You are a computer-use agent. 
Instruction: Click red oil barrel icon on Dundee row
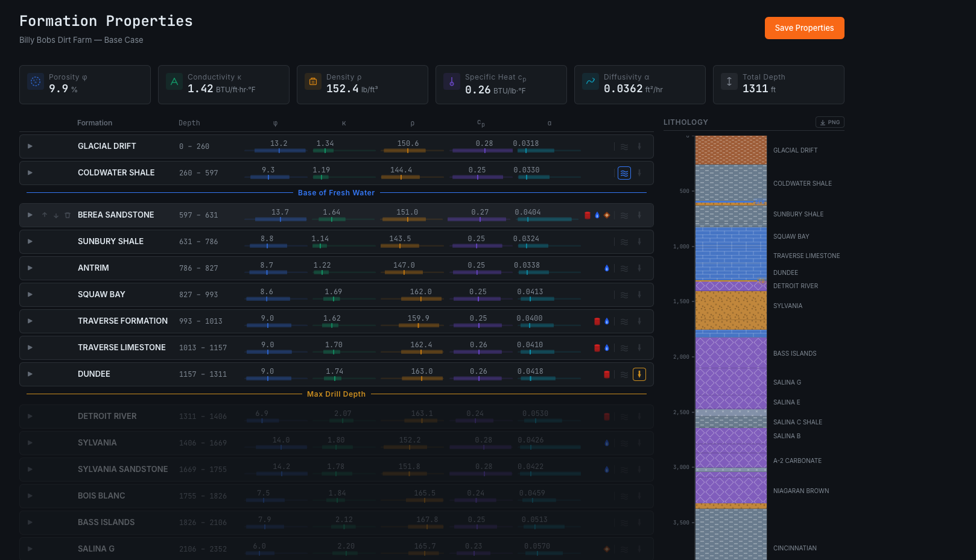[607, 374]
